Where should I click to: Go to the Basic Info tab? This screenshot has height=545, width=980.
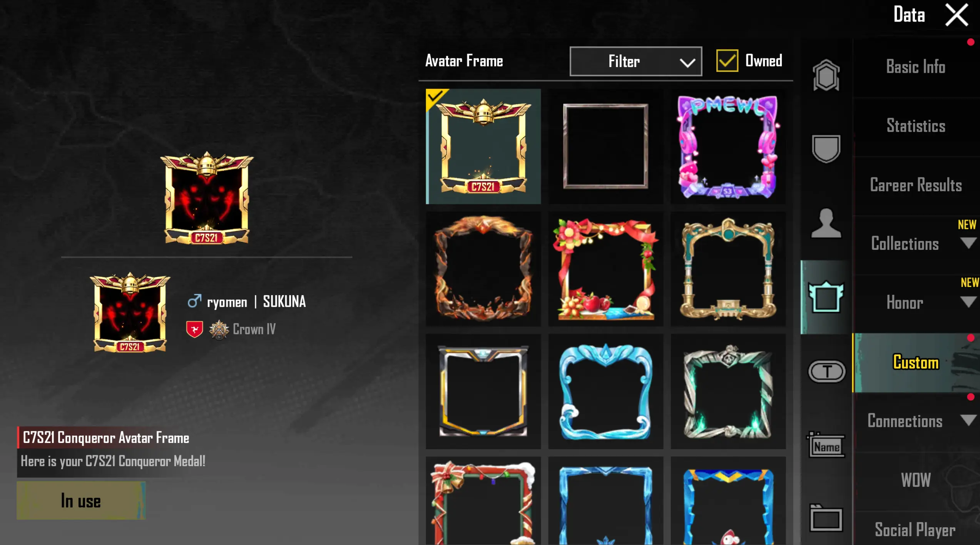click(916, 67)
